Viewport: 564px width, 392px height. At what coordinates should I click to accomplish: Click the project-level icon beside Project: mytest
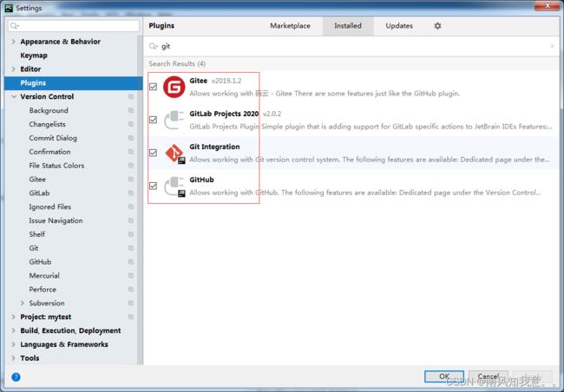pos(131,317)
